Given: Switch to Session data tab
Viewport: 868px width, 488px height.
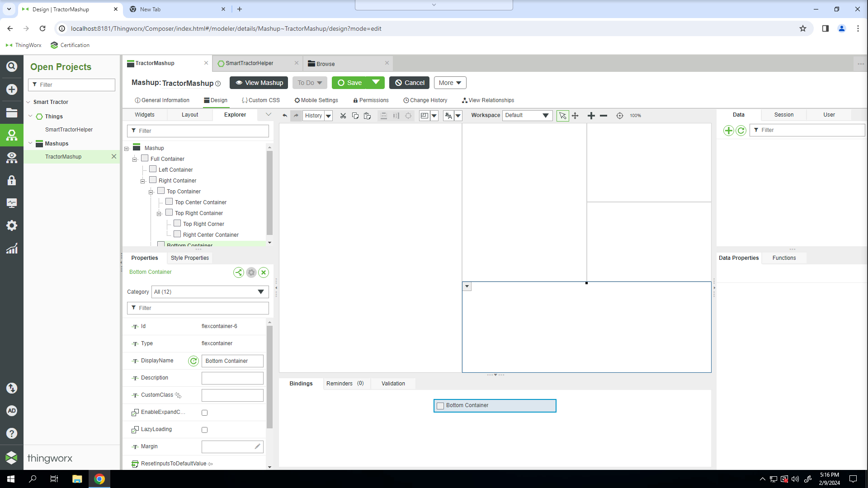Looking at the screenshot, I should 784,115.
